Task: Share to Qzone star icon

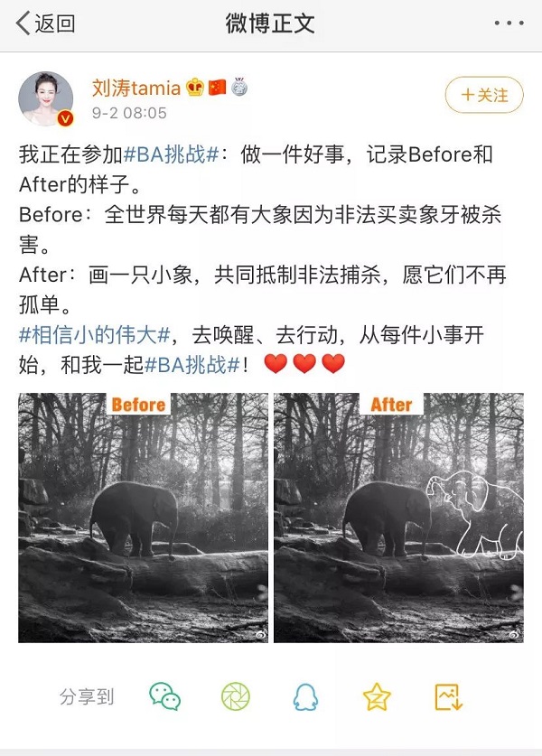Action: pyautogui.click(x=376, y=696)
